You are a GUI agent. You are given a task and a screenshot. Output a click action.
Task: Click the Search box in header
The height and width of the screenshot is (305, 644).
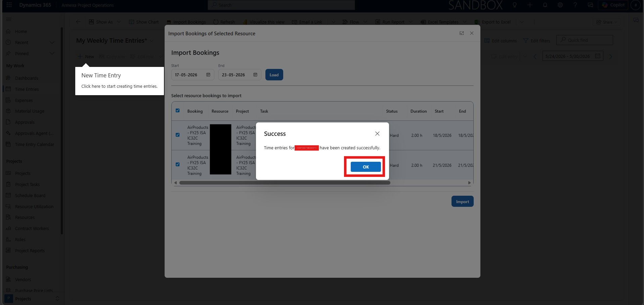282,5
